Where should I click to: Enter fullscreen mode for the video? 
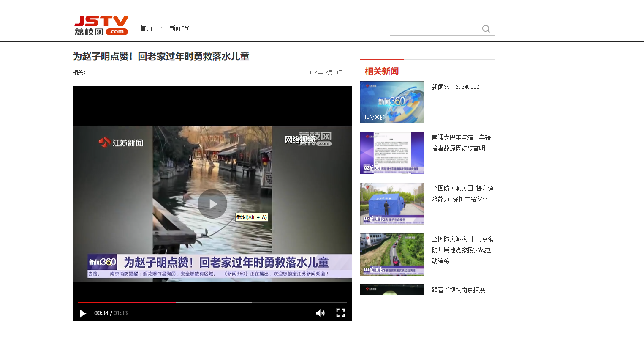pos(340,313)
